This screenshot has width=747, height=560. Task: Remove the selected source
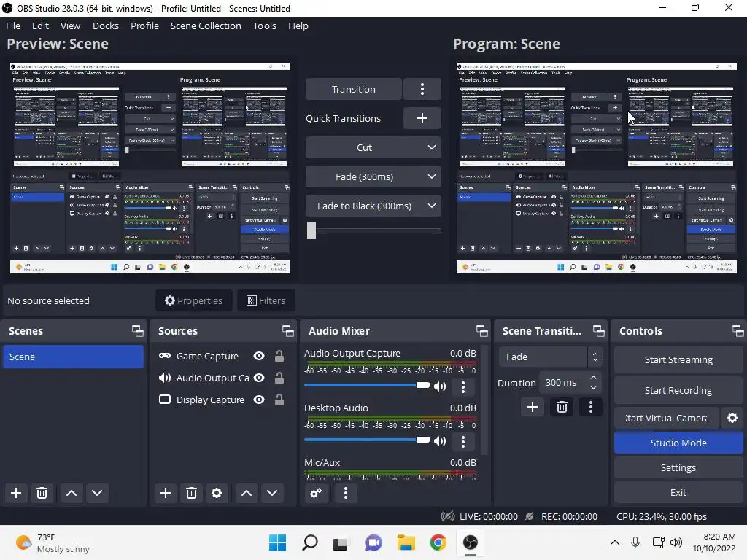click(192, 493)
